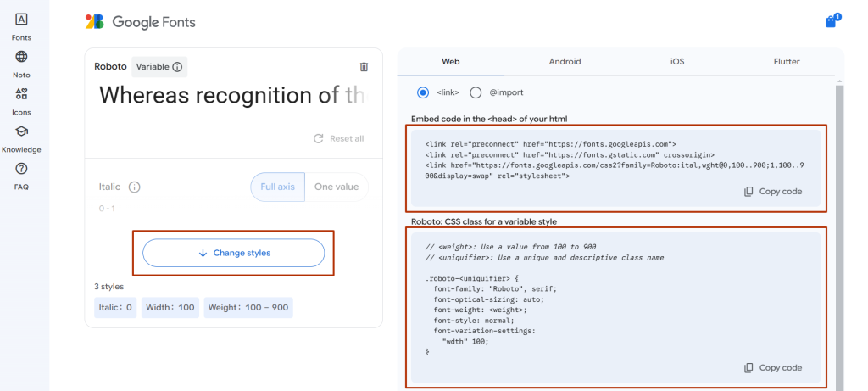Select the Full axis option
Image resolution: width=868 pixels, height=391 pixels.
pos(277,187)
